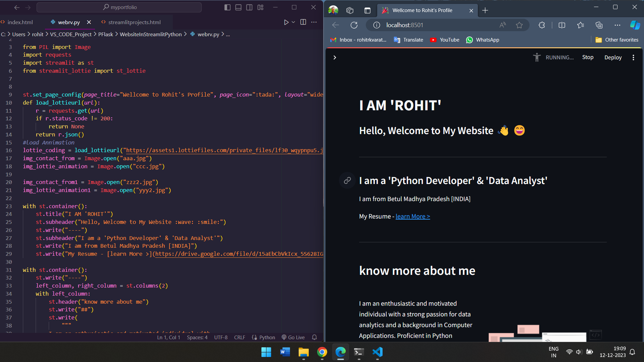Toggle the bottom panel layout

pos(238,7)
